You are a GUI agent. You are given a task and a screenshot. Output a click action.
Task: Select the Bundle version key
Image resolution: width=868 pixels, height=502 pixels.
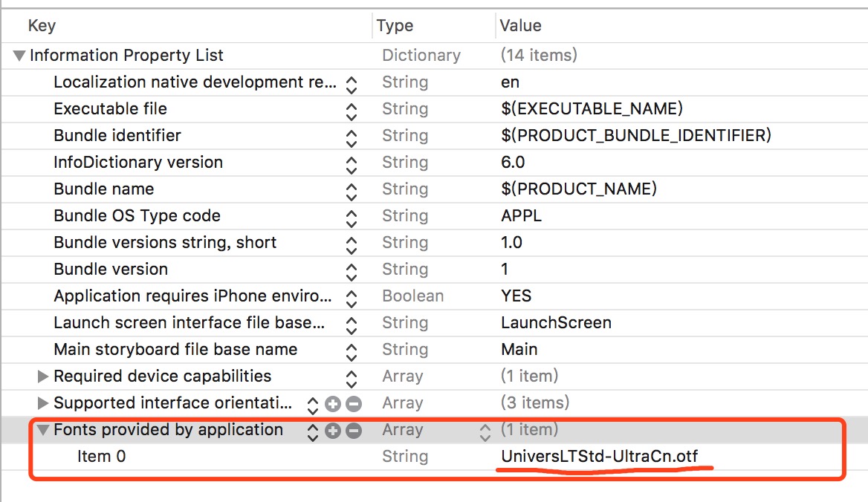click(x=111, y=270)
